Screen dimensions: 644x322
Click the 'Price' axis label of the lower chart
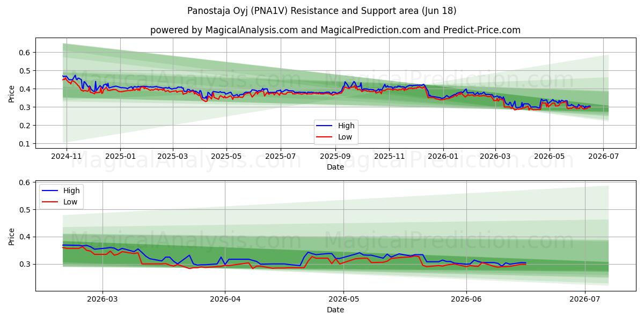tap(12, 236)
